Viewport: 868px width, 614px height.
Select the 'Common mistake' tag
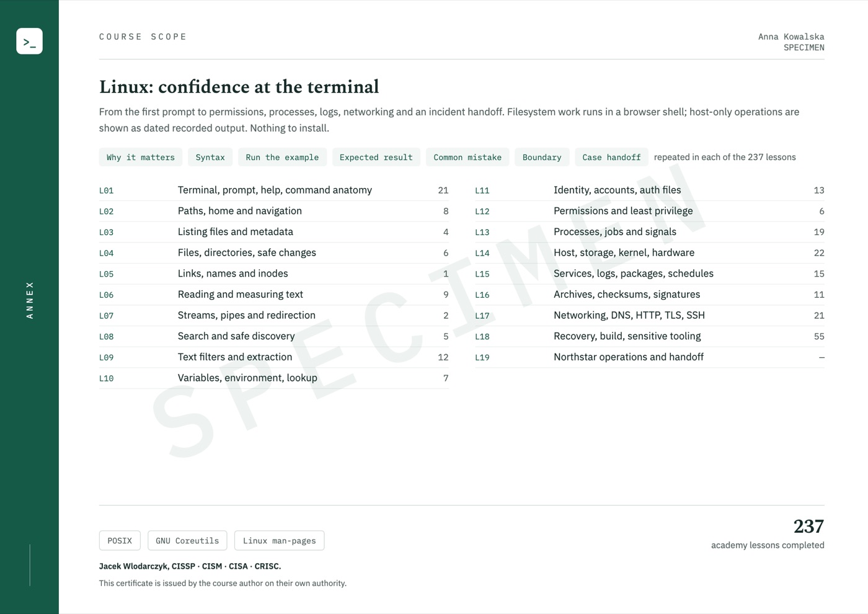[x=467, y=158]
